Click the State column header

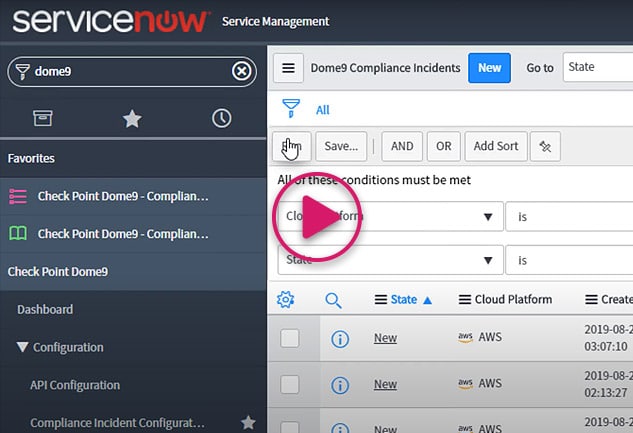tap(404, 299)
